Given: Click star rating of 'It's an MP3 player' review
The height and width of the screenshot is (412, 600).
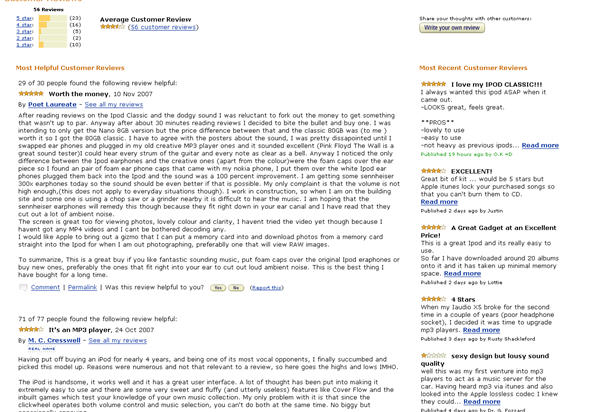Looking at the screenshot, I should pos(31,329).
